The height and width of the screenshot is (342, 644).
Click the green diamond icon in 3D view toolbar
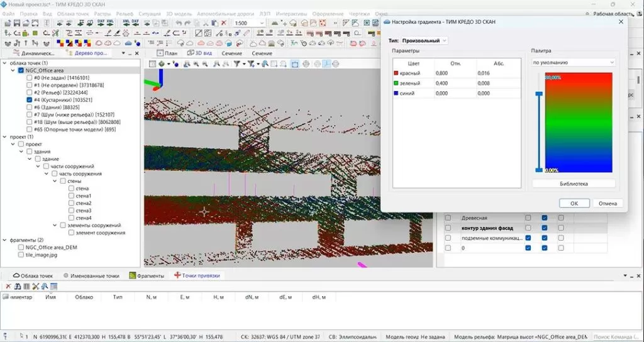point(162,63)
